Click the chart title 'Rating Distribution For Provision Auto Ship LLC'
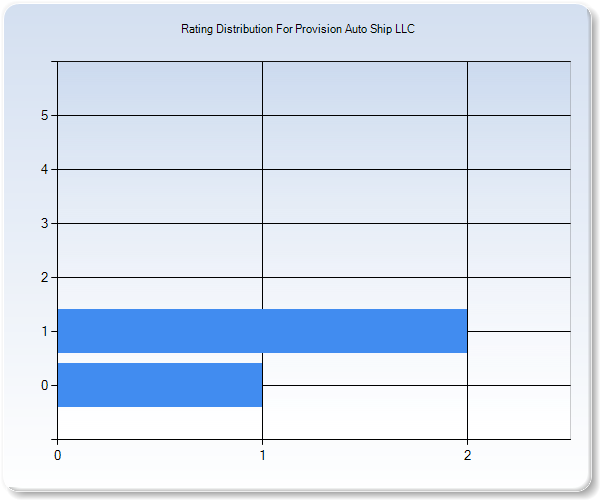600x500 pixels. [x=298, y=29]
